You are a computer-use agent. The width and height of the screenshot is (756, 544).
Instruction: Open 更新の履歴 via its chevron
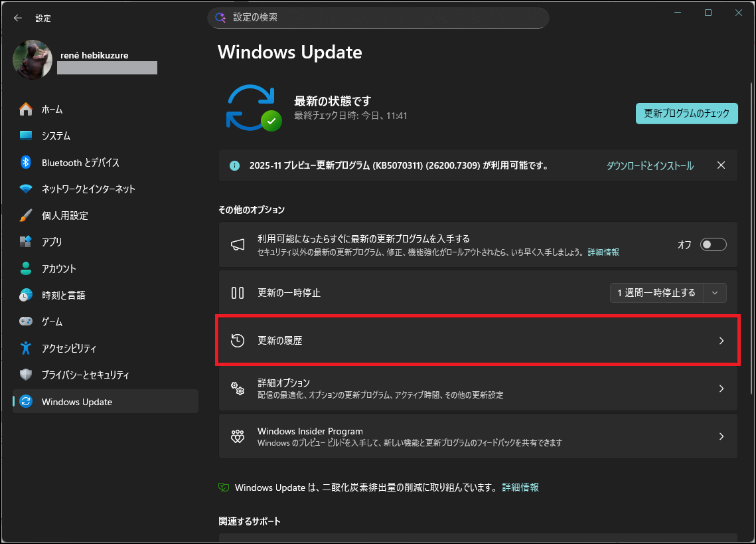721,341
